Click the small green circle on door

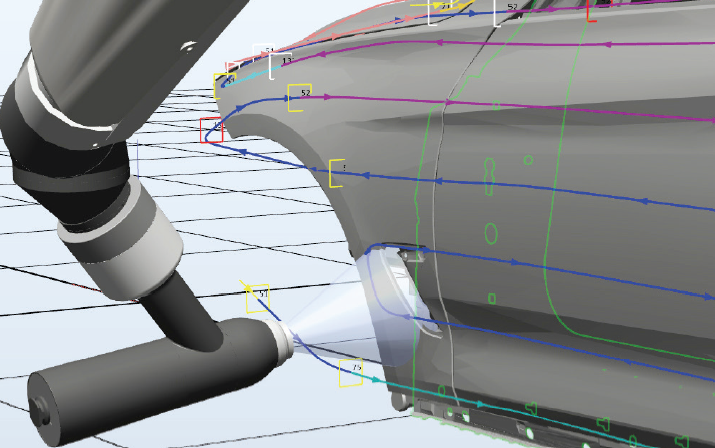(x=528, y=160)
